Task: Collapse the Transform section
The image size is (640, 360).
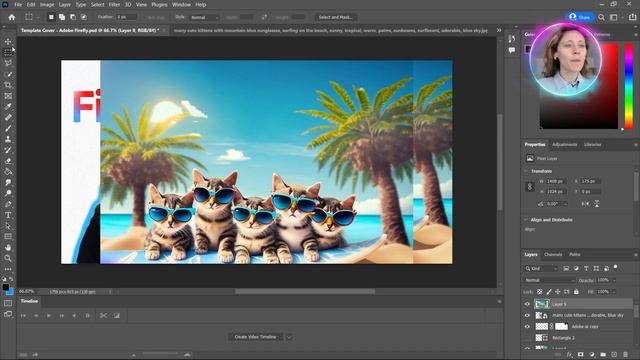Action: [526, 171]
